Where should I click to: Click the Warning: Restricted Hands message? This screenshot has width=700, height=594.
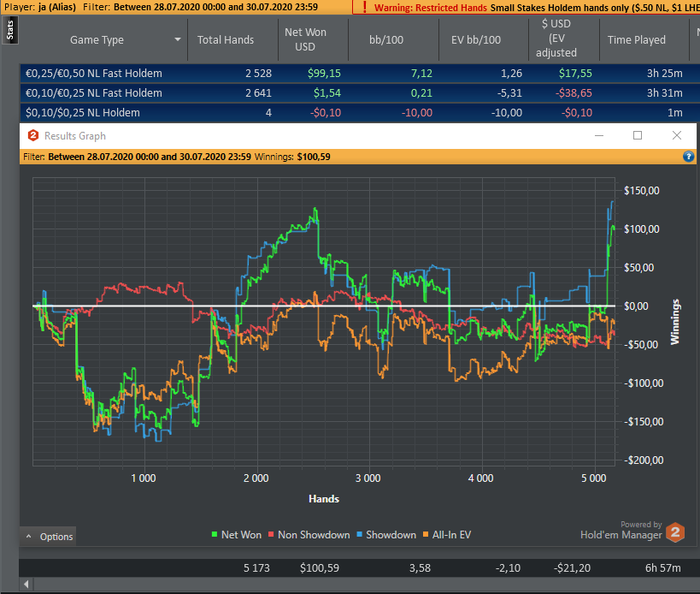pyautogui.click(x=430, y=8)
